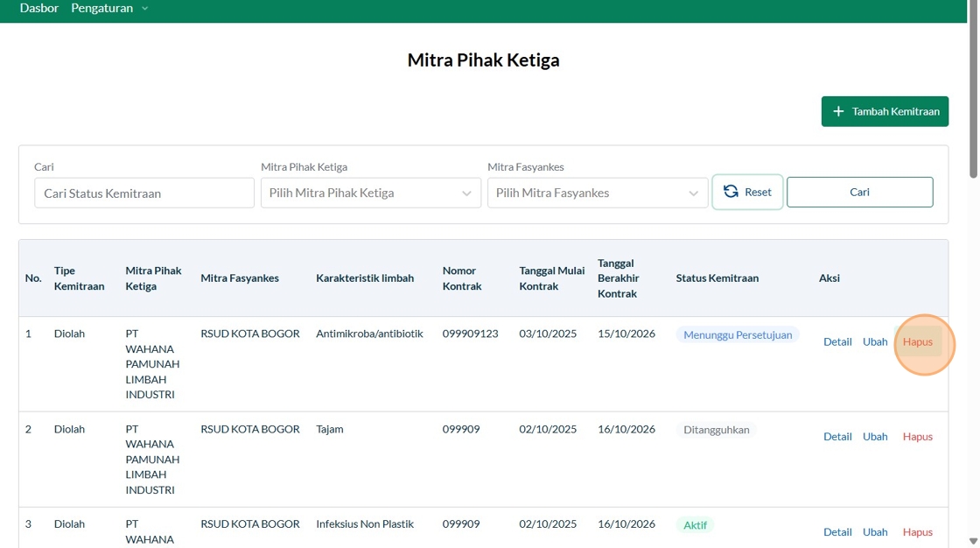View Detail of the Tajam waste row
The image size is (980, 548).
(837, 437)
